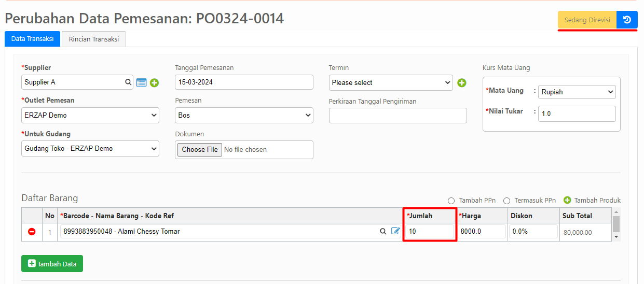Open the Outlet Pemesan dropdown
The width and height of the screenshot is (644, 284).
coord(90,115)
